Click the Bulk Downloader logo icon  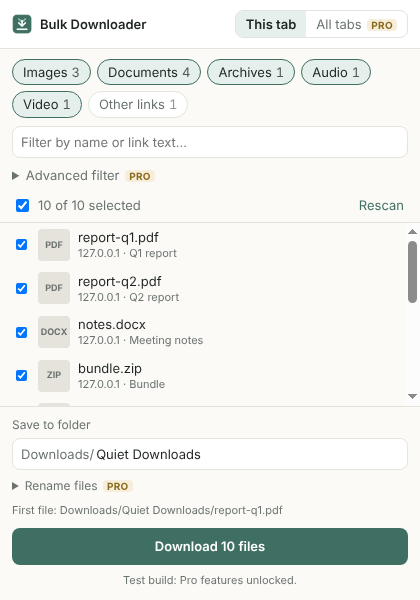click(x=22, y=24)
